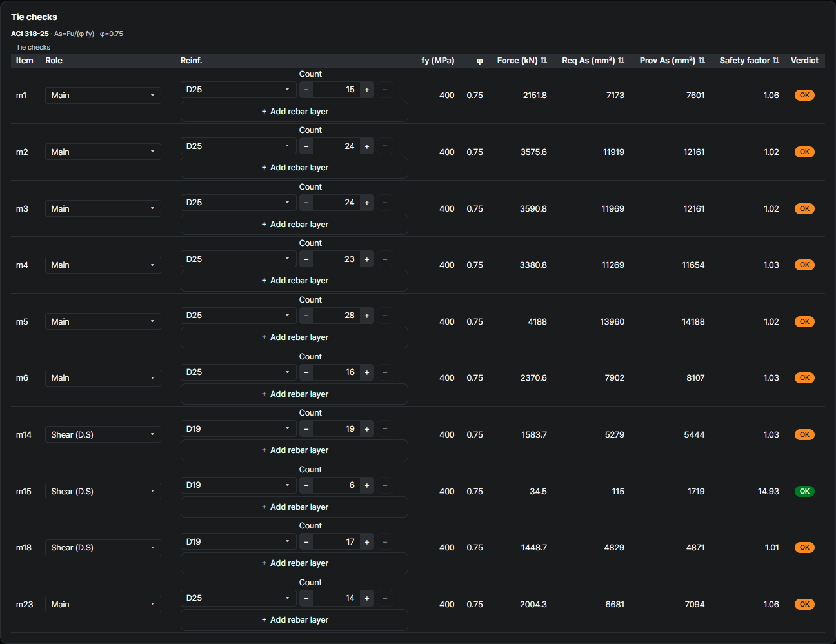Add rebar layer to m14
The image size is (836, 644).
click(x=294, y=450)
